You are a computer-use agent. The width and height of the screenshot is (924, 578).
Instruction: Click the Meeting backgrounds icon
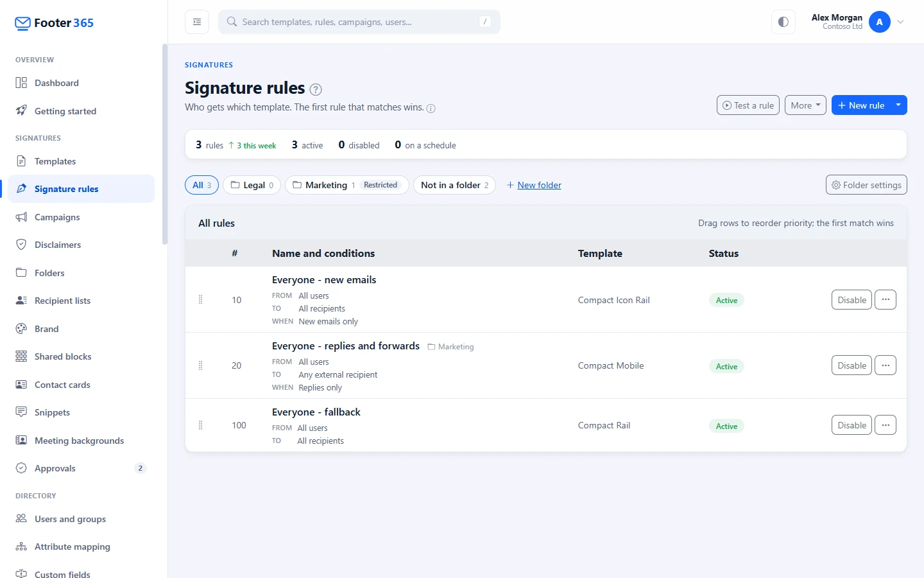(21, 441)
